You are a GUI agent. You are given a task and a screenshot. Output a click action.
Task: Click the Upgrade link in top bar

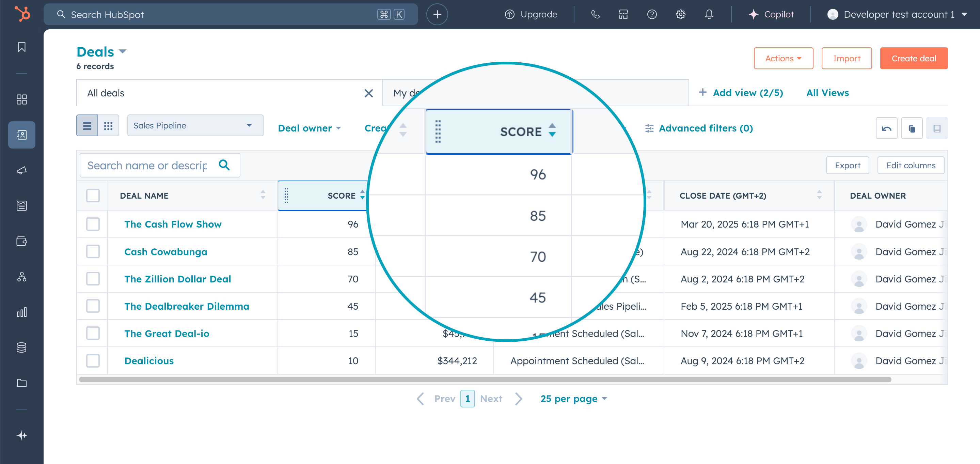(x=531, y=14)
